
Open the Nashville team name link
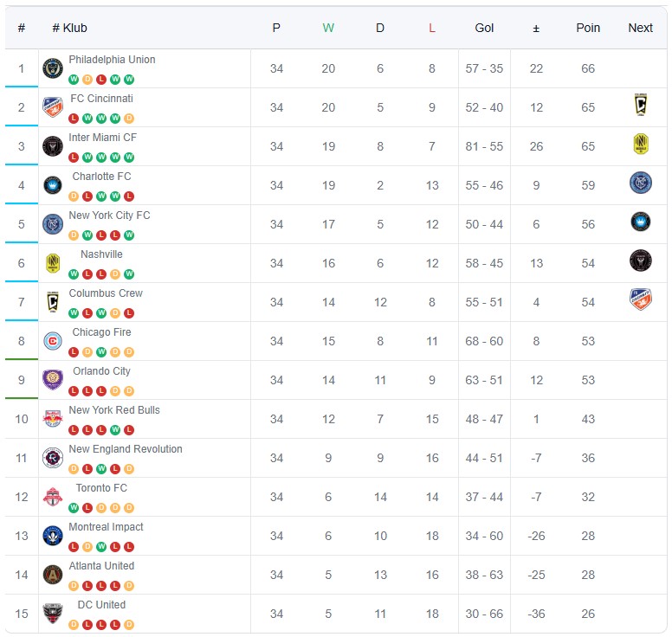101,254
